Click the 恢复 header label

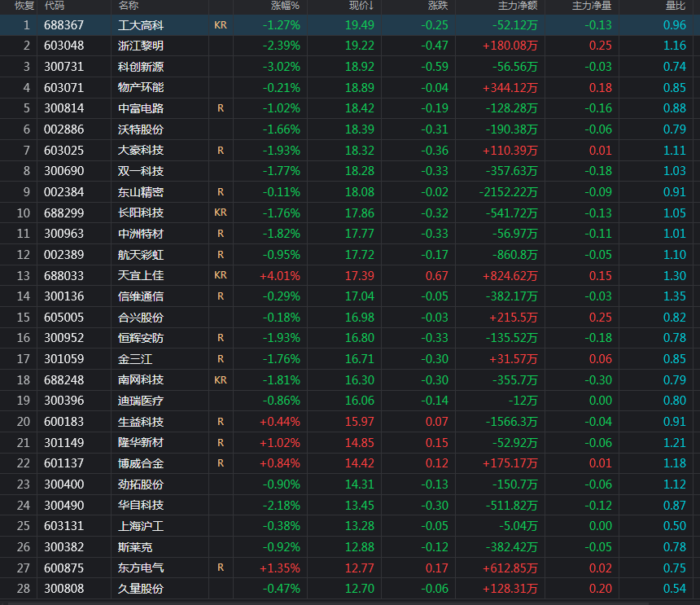[x=24, y=6]
